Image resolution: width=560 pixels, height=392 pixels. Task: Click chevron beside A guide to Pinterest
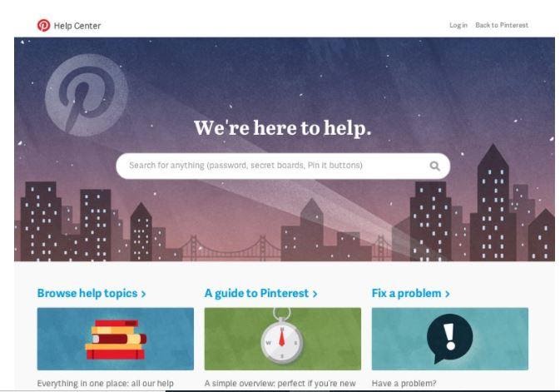point(315,294)
